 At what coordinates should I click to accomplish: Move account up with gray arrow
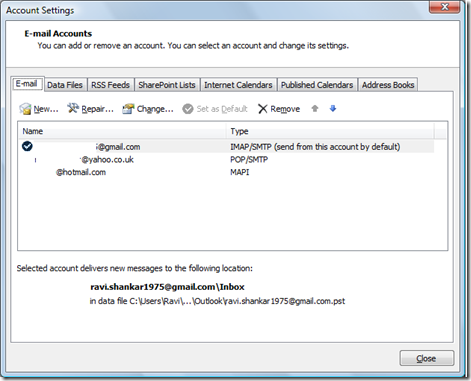click(315, 108)
